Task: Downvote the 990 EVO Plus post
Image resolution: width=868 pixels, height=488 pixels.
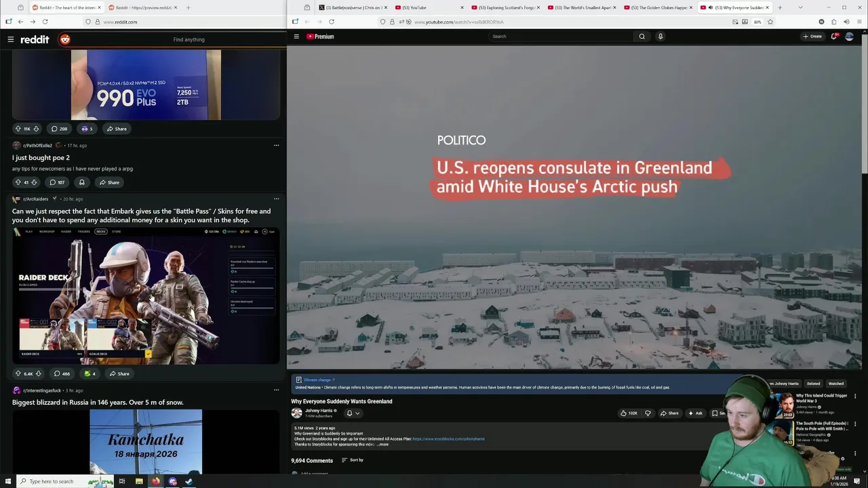Action: click(36, 129)
